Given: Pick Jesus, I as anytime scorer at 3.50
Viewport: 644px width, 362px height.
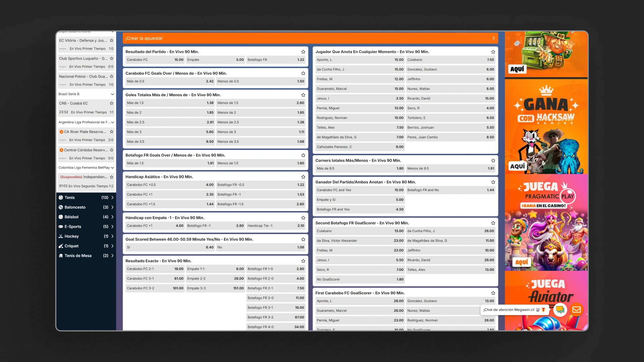Looking at the screenshot, I should (360, 99).
